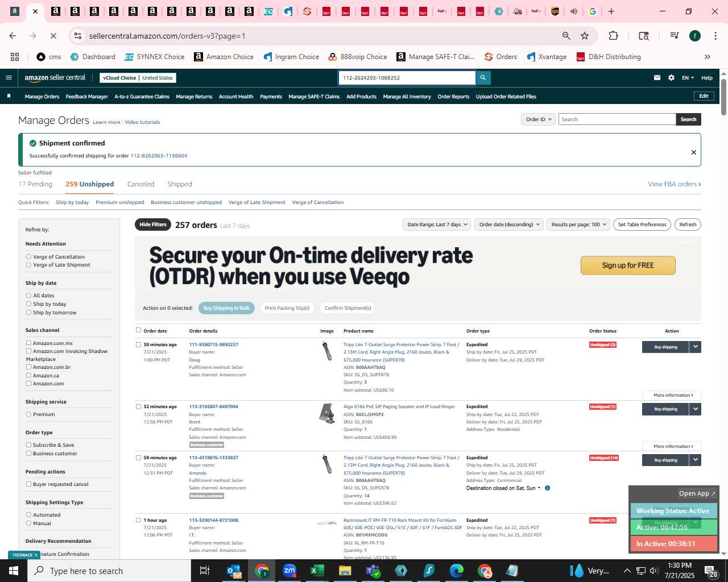Switch to the Shipped tab
Image resolution: width=728 pixels, height=582 pixels.
click(x=180, y=184)
